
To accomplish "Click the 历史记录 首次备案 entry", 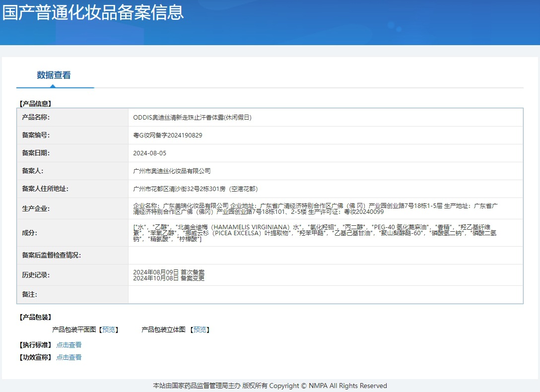I will click(169, 272).
